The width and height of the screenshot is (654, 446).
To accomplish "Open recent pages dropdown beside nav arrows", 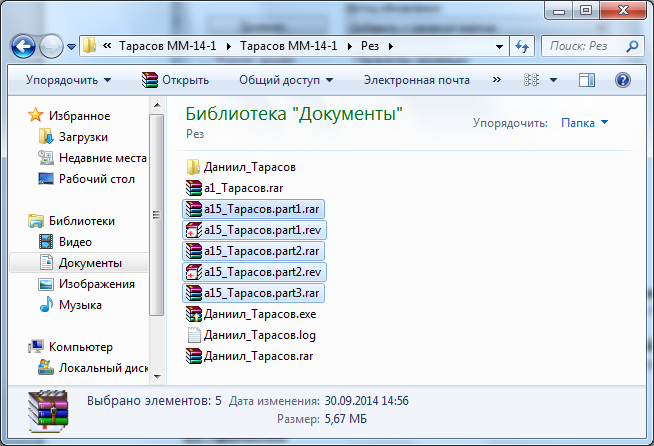I will [71, 47].
